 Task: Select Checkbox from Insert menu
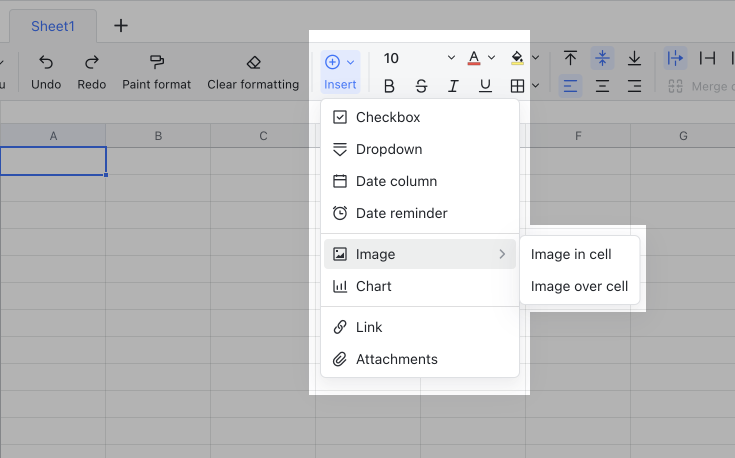coord(388,117)
